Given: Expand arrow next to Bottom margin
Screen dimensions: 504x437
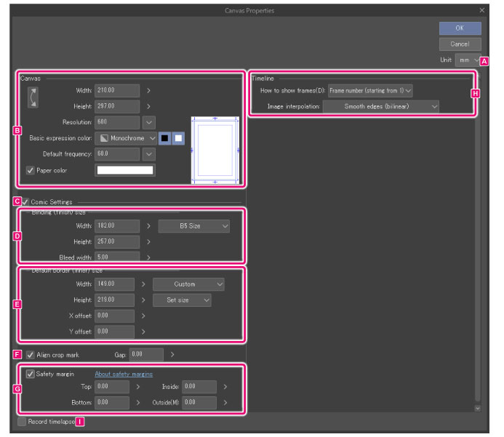Looking at the screenshot, I should (x=138, y=403).
